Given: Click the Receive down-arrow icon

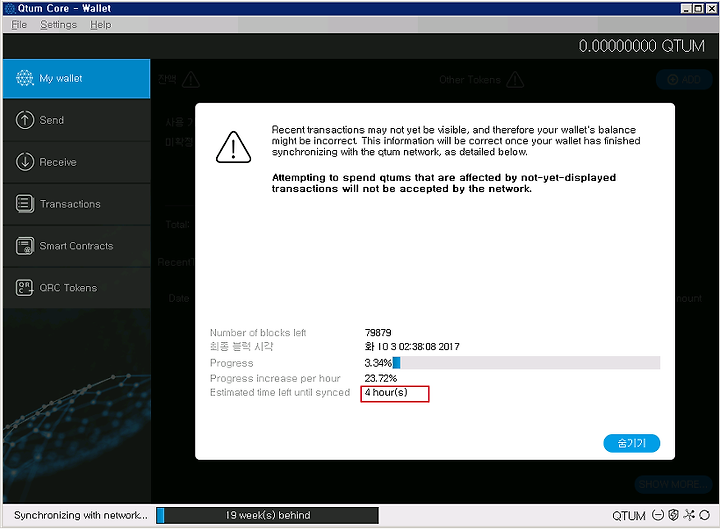Looking at the screenshot, I should coord(25,162).
